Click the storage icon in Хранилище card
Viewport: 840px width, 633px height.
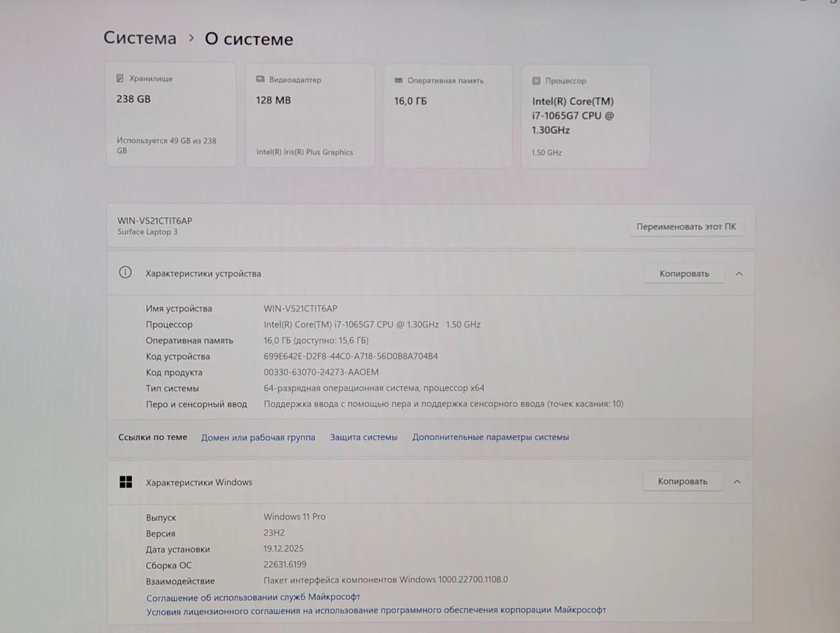click(120, 78)
